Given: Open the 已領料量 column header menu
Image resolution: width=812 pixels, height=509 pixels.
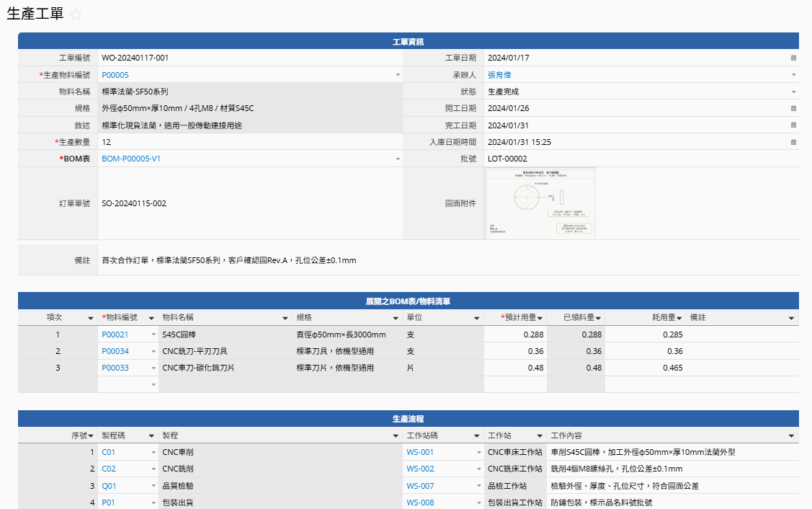Looking at the screenshot, I should (x=597, y=318).
